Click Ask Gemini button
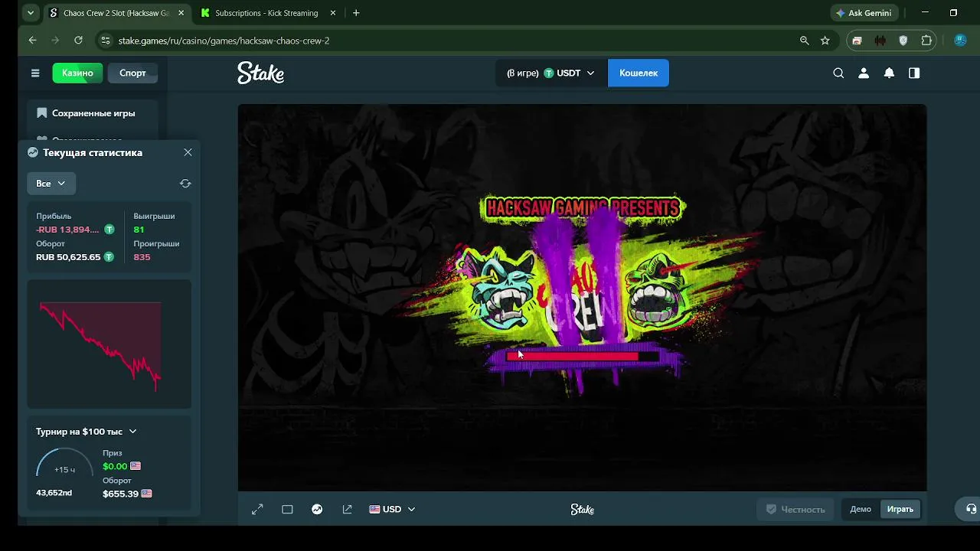This screenshot has width=980, height=551. coord(864,13)
